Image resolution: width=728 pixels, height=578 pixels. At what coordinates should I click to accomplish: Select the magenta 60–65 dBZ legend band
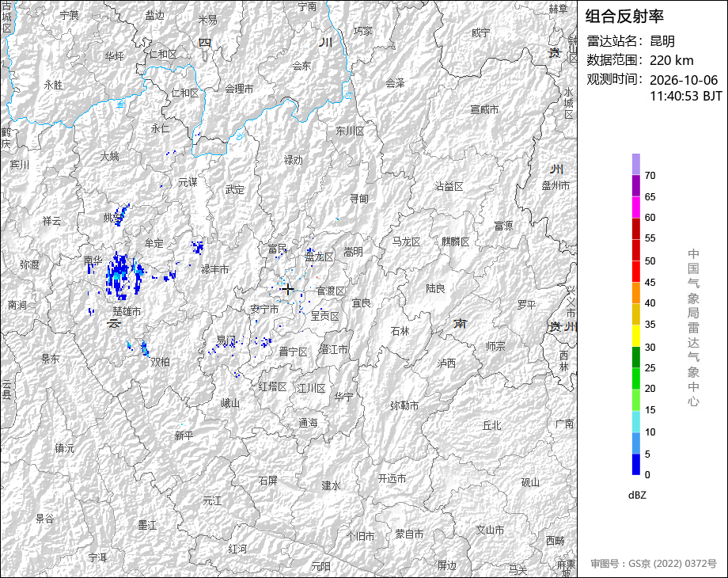636,207
